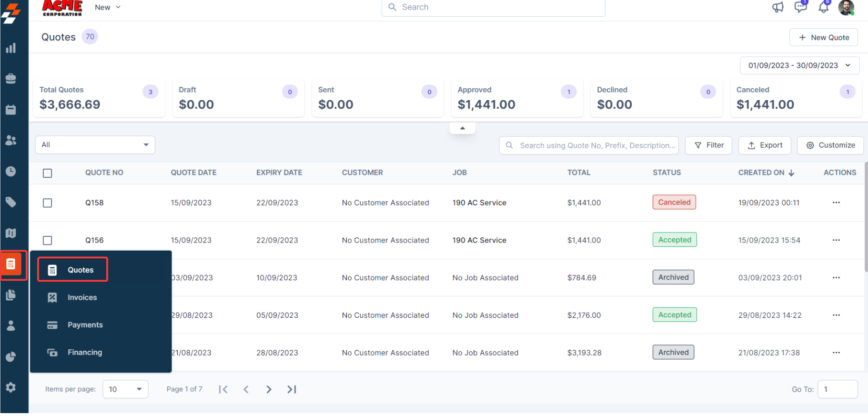Screen dimensions: 868x416
Task: Export the quotes list
Action: point(764,145)
